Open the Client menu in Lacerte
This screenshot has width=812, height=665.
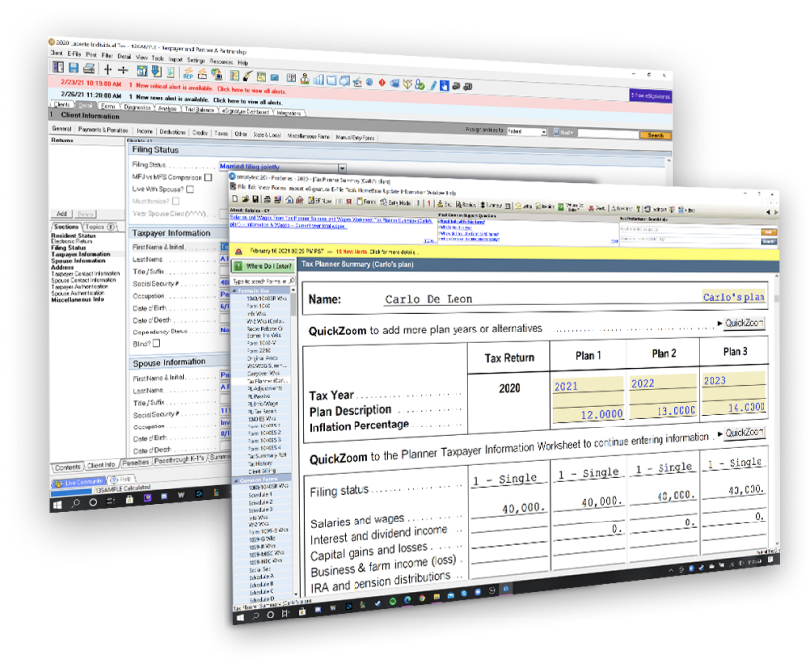56,52
